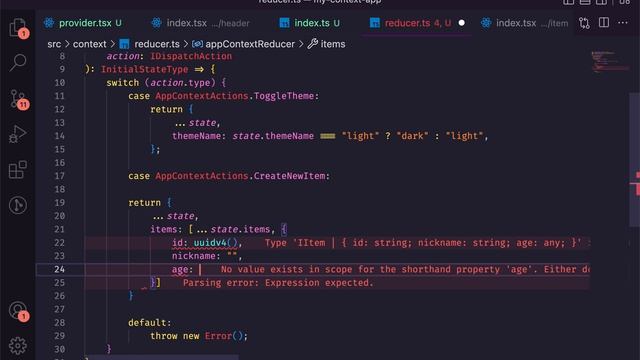Click the vertical editor scrollbar
This screenshot has height=360, width=640.
click(634, 159)
